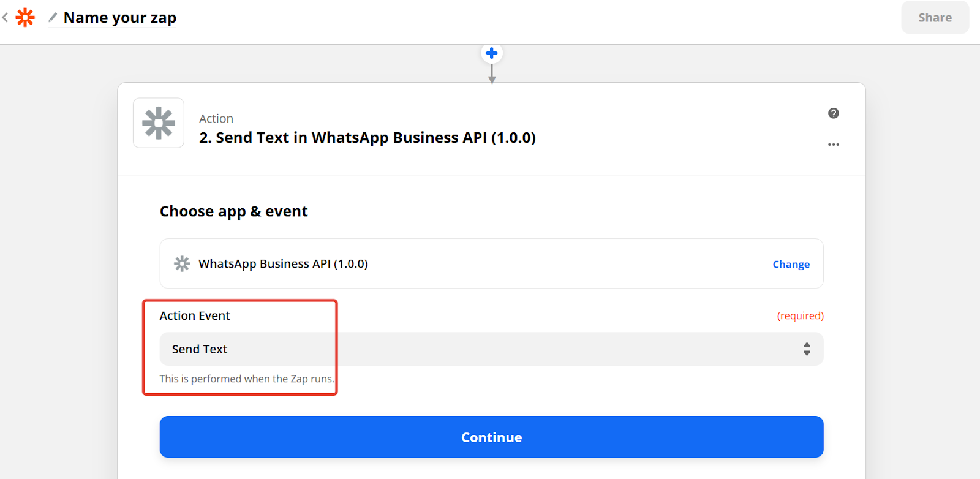Click the 'Action Event' field label
Image resolution: width=980 pixels, height=479 pixels.
[x=195, y=315]
